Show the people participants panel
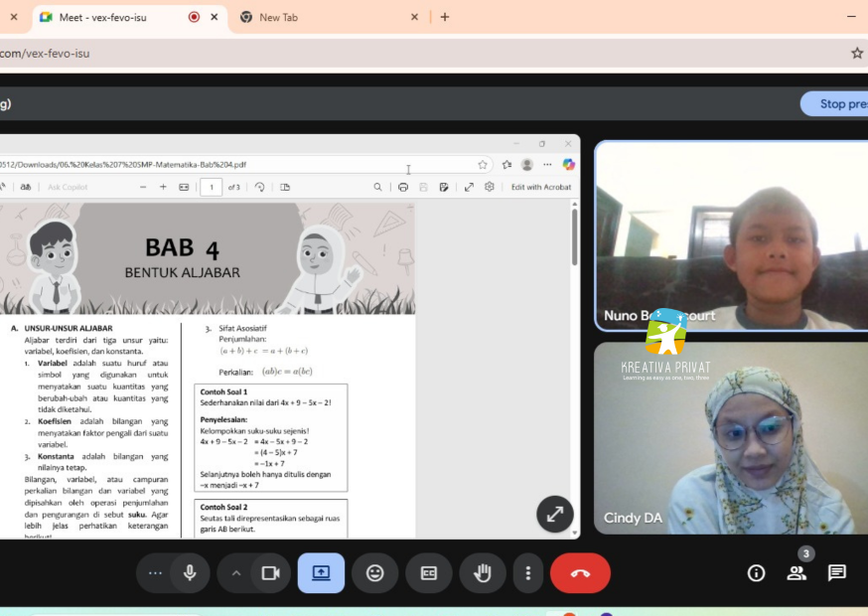The width and height of the screenshot is (868, 616). (796, 573)
